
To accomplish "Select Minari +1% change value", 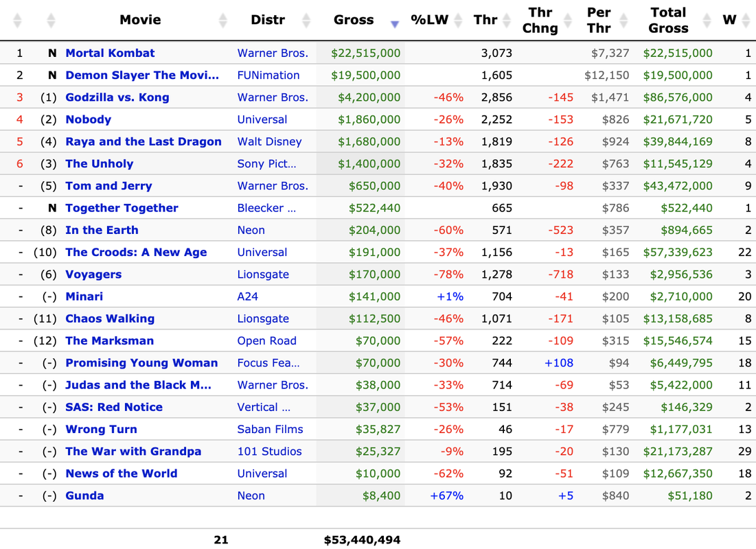I will pos(450,297).
